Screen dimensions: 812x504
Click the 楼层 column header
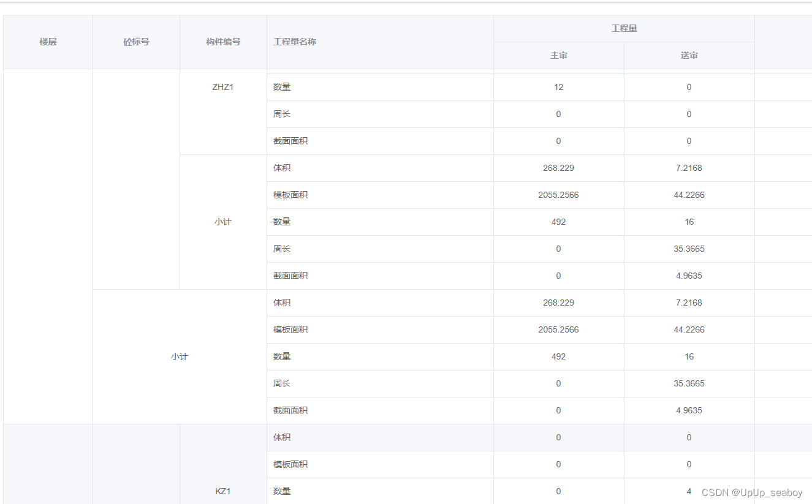point(47,42)
